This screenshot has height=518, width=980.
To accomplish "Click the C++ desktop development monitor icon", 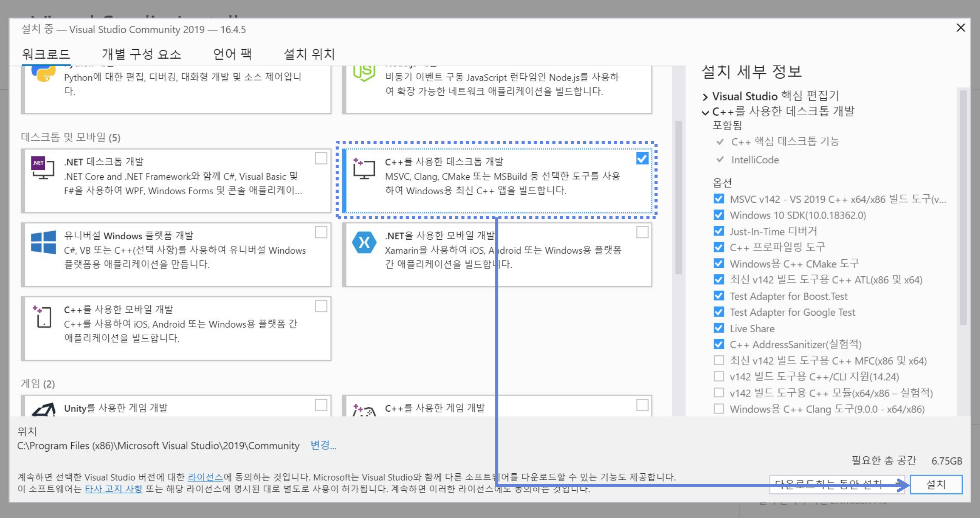I will click(x=364, y=168).
